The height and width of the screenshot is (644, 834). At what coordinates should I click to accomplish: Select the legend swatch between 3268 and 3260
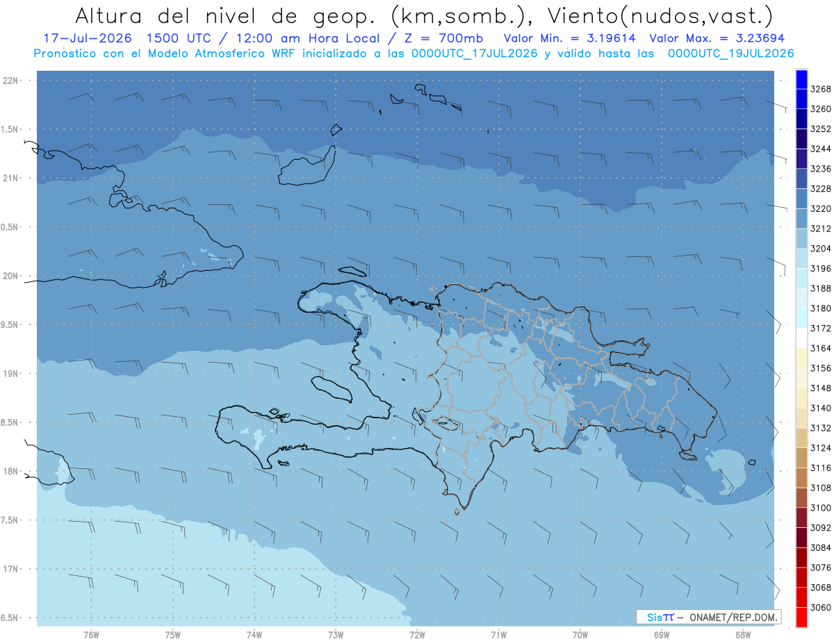(801, 99)
